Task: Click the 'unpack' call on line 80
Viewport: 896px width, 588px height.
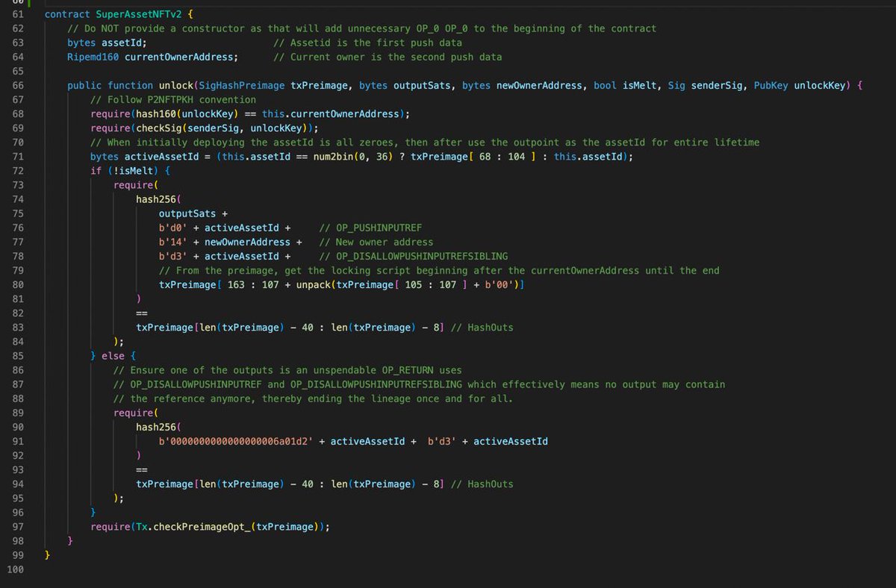Action: [x=314, y=285]
